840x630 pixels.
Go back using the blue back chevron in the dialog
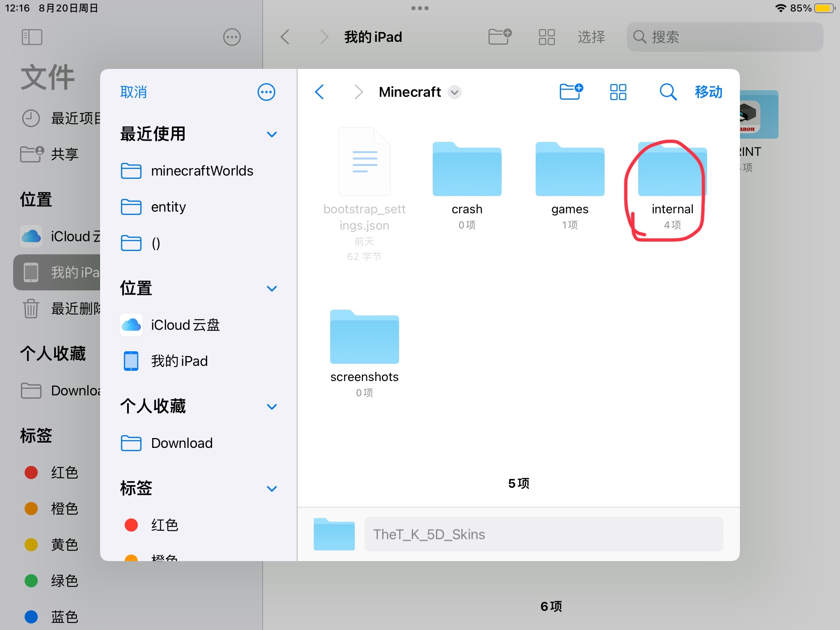[x=320, y=92]
